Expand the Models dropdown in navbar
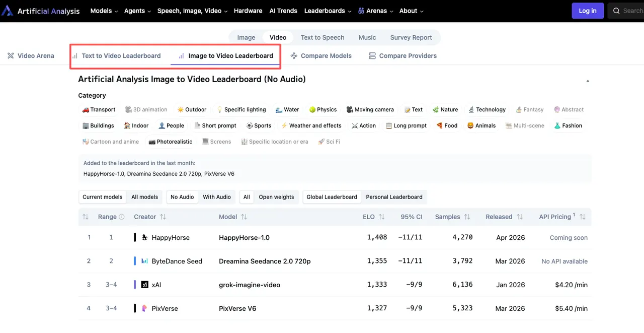This screenshot has width=644, height=333. [104, 11]
